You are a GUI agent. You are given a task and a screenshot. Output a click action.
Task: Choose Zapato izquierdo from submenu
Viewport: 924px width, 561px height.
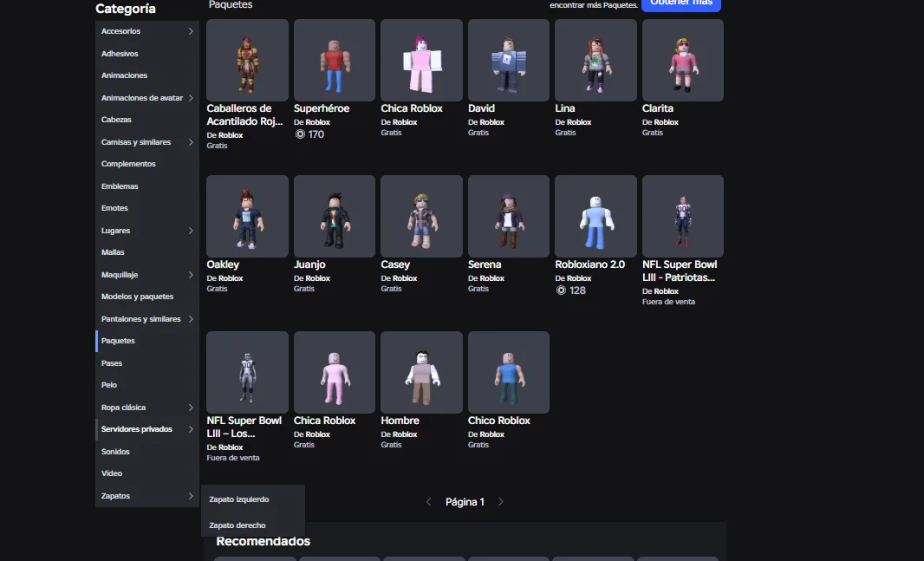[x=239, y=499]
